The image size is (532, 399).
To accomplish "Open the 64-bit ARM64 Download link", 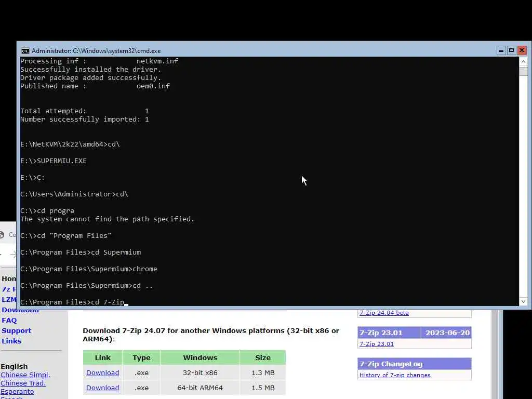I will (x=102, y=388).
